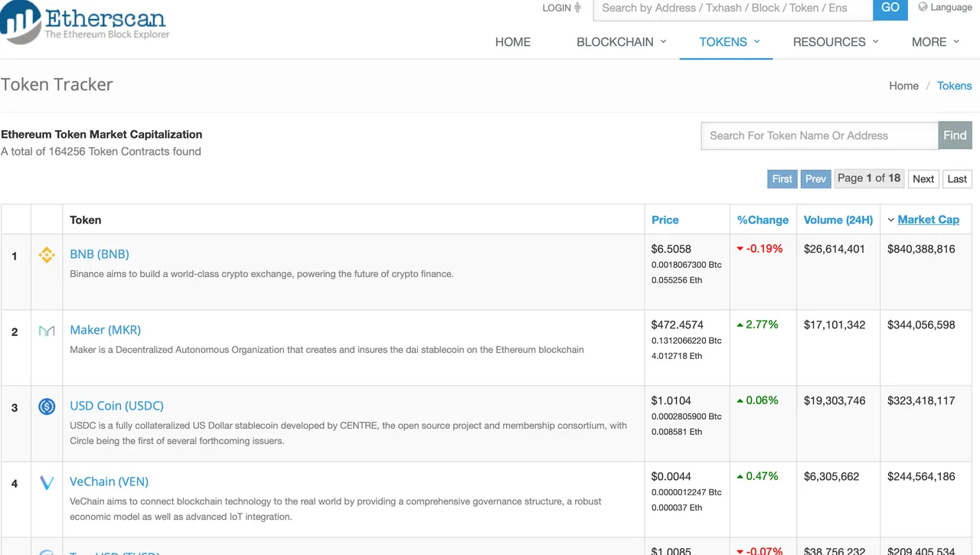Sort by Price column header
980x555 pixels.
(x=665, y=220)
